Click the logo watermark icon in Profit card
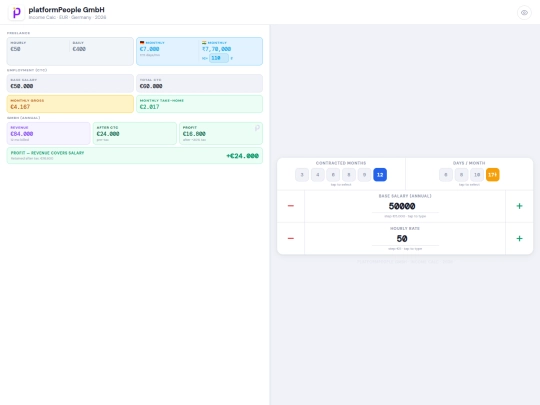 pyautogui.click(x=257, y=128)
